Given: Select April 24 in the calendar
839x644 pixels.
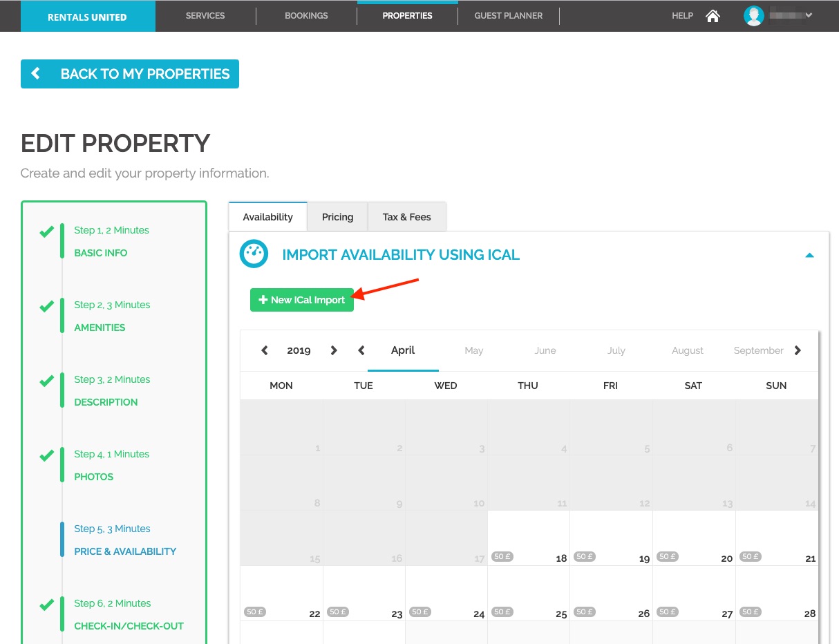Looking at the screenshot, I should pos(446,594).
